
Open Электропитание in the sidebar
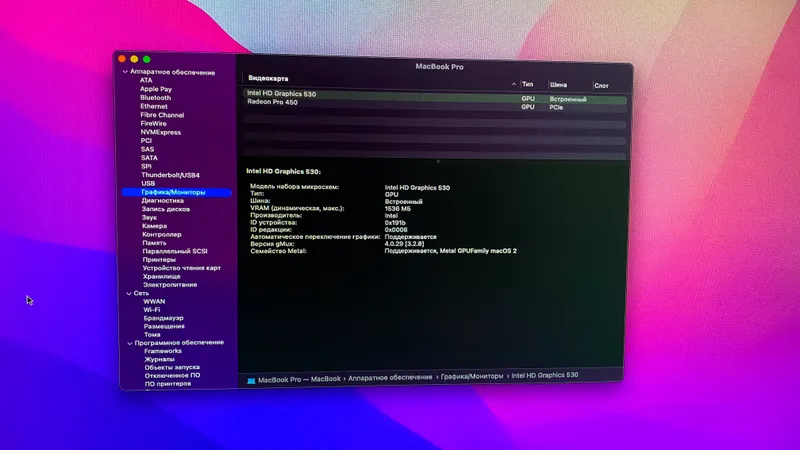[x=169, y=285]
